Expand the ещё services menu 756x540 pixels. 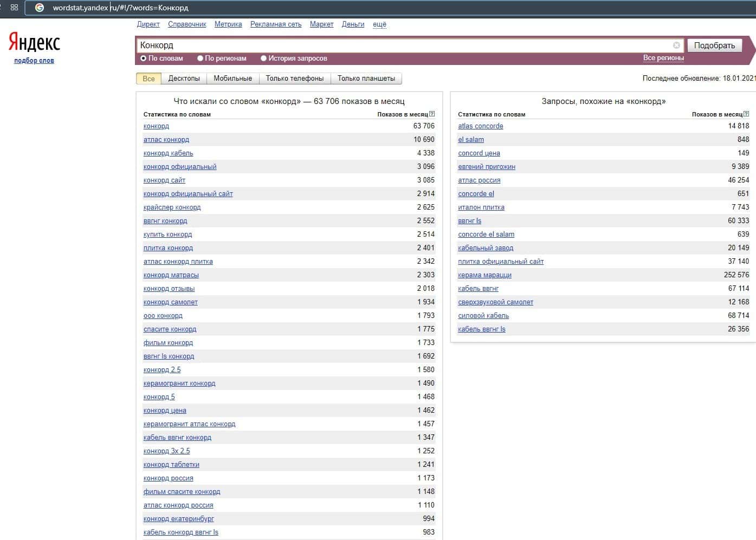pos(379,24)
